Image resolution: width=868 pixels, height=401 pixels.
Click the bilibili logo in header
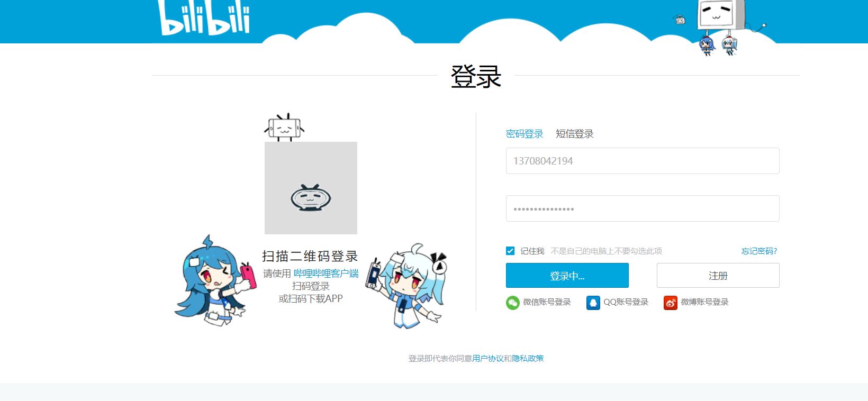pos(204,17)
